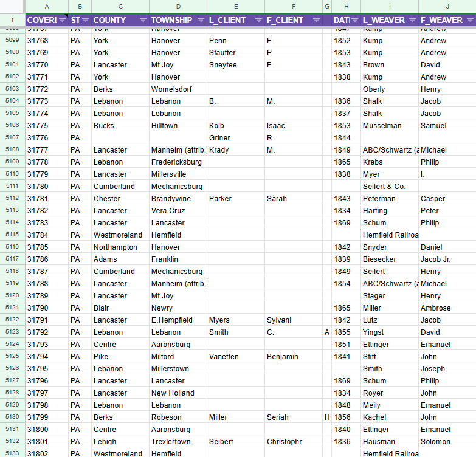This screenshot has height=457, width=476.
Task: Click weaver cell 'Stiff'
Action: (x=390, y=356)
